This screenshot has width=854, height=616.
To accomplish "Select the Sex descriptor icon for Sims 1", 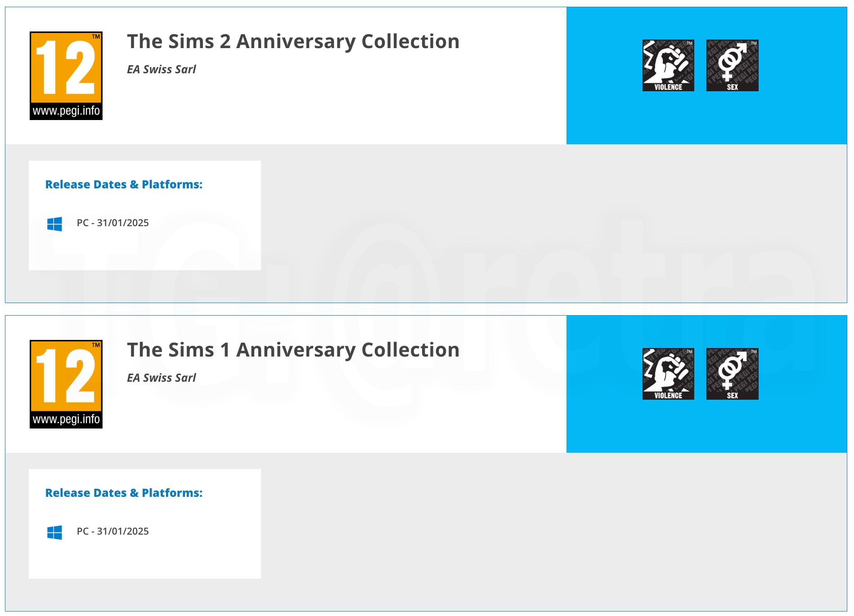I will pyautogui.click(x=732, y=374).
